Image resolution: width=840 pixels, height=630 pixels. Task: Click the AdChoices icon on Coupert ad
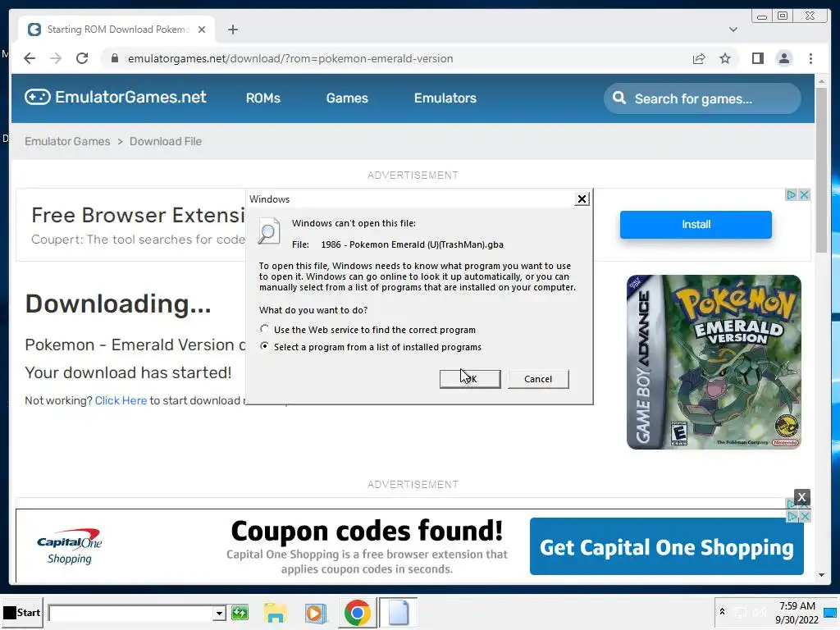(792, 195)
